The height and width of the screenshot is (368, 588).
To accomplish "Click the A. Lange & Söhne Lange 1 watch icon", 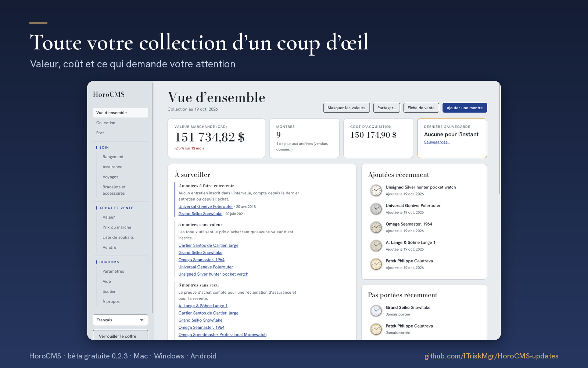I will tap(376, 246).
